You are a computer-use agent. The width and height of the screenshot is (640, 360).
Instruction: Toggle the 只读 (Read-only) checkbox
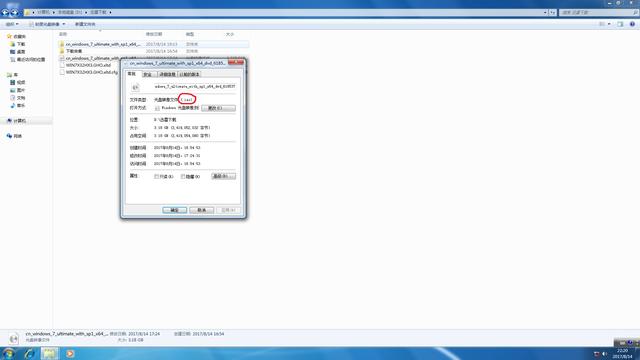pyautogui.click(x=157, y=176)
